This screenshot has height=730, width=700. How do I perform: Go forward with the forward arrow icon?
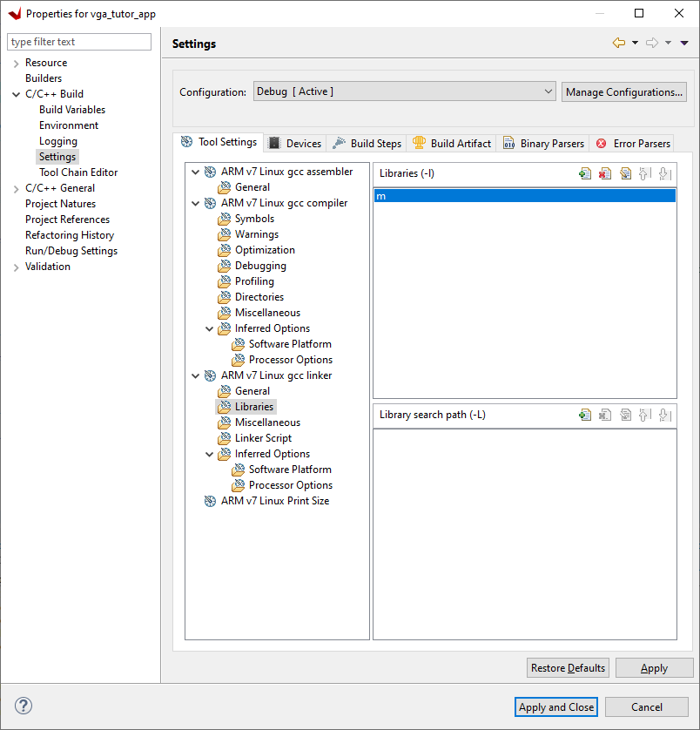652,43
